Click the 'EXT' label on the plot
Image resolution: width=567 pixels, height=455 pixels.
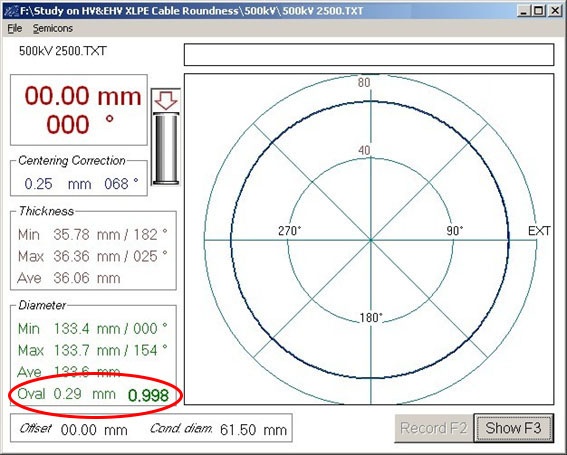[x=539, y=231]
